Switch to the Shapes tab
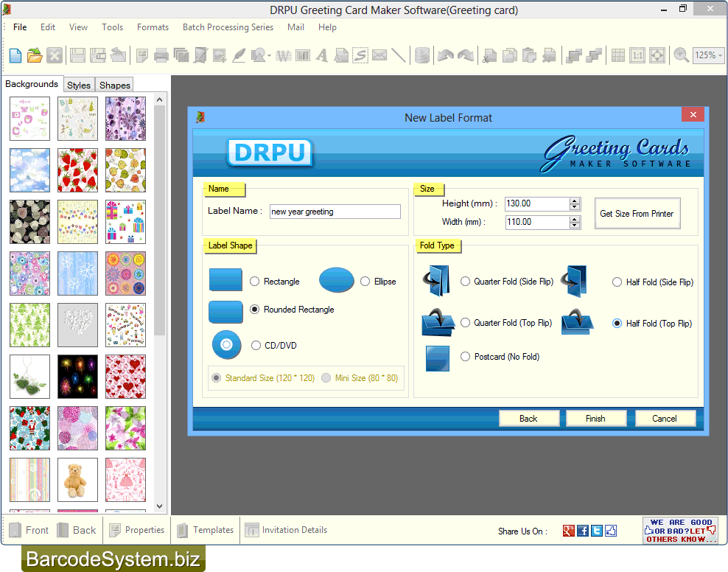This screenshot has height=572, width=728. (x=115, y=85)
